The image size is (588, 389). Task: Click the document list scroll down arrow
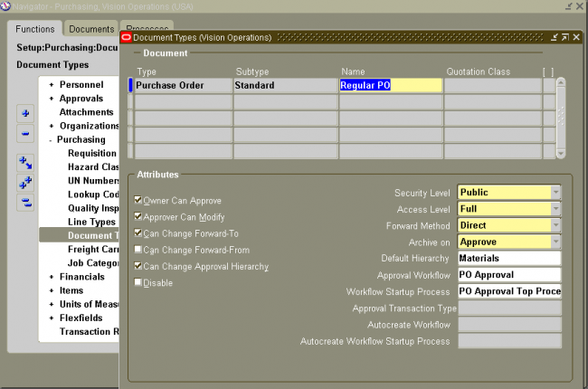point(561,154)
